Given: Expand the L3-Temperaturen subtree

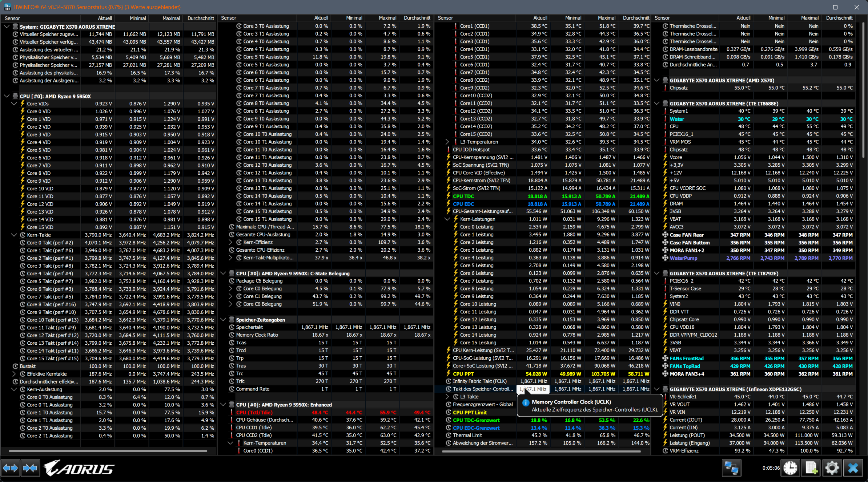Looking at the screenshot, I should pyautogui.click(x=447, y=142).
